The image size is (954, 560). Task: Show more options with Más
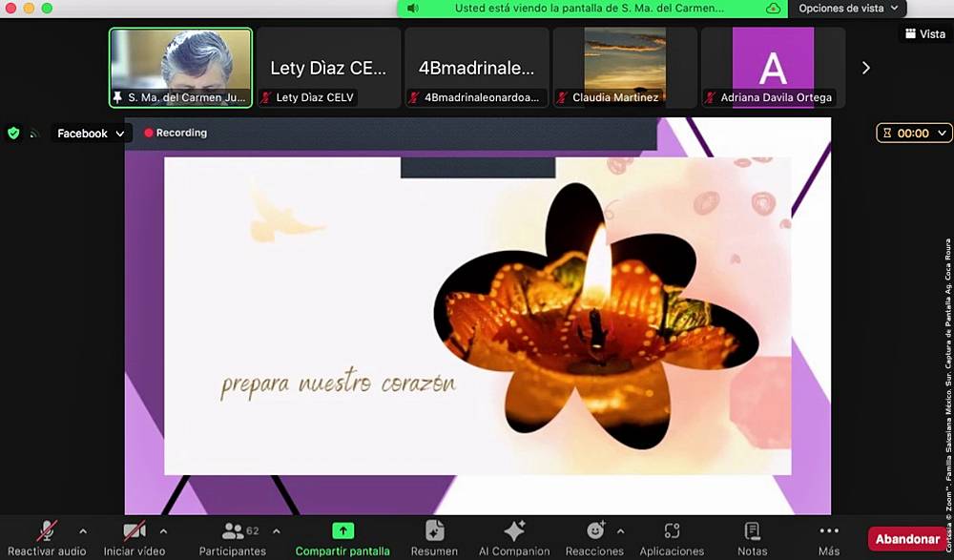coord(829,539)
